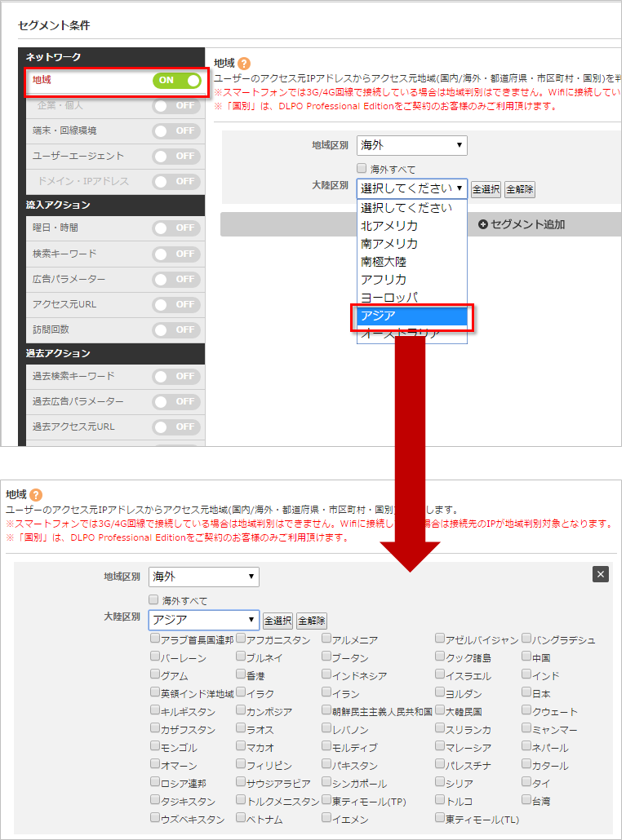Screen dimensions: 626x840
Task: Enable the 曜日・時間 toggle
Action: coord(176,228)
